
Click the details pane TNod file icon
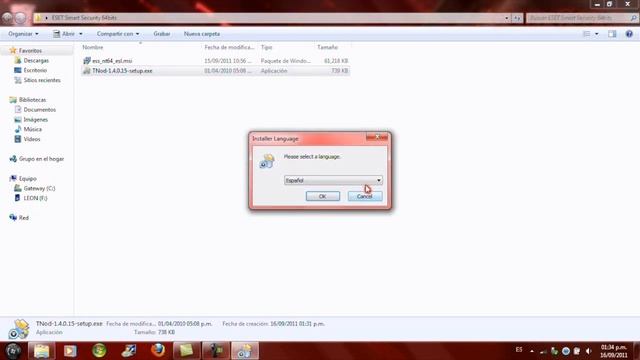(x=19, y=329)
